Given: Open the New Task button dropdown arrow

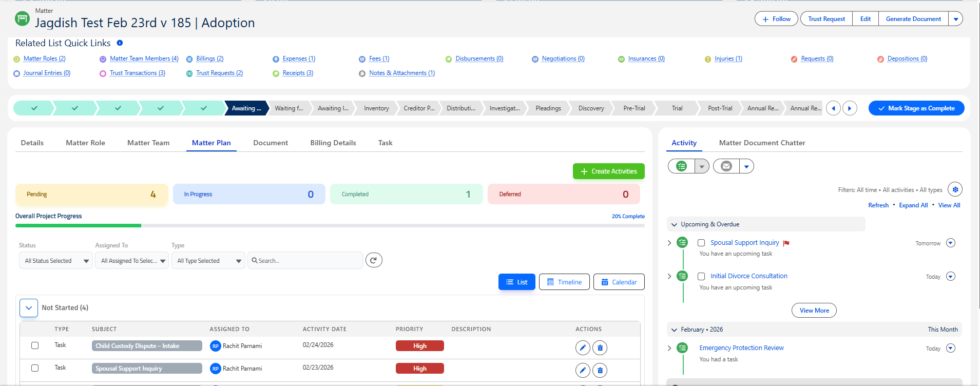Looking at the screenshot, I should pos(702,166).
